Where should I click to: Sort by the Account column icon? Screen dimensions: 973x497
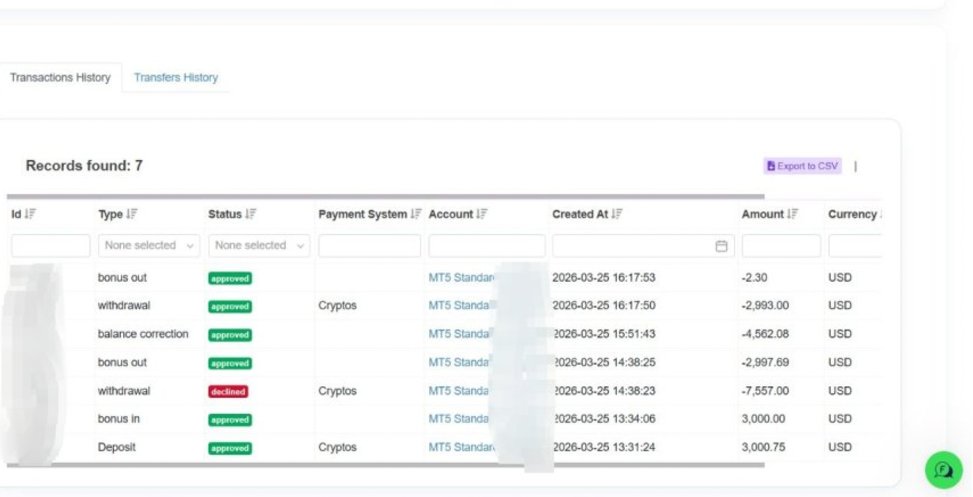click(x=482, y=214)
